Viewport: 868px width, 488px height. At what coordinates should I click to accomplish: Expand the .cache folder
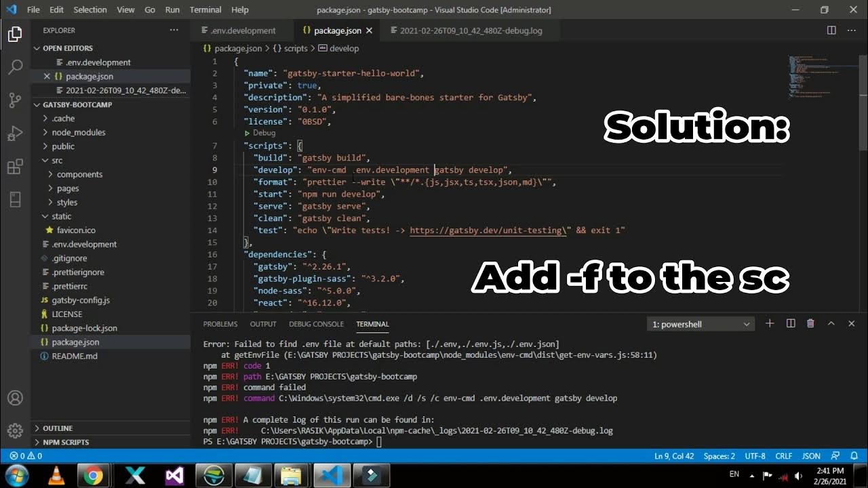pos(111,119)
